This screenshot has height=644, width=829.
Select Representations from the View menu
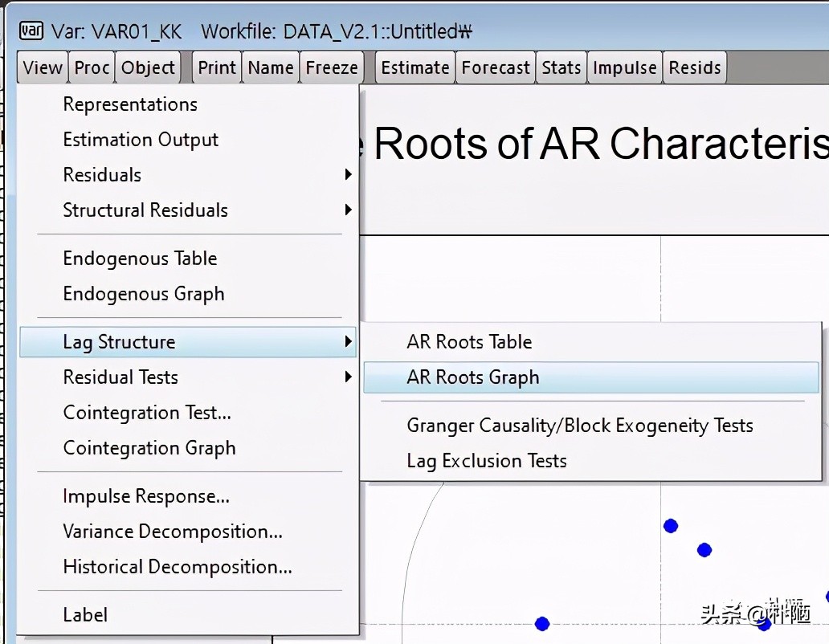tap(188, 104)
